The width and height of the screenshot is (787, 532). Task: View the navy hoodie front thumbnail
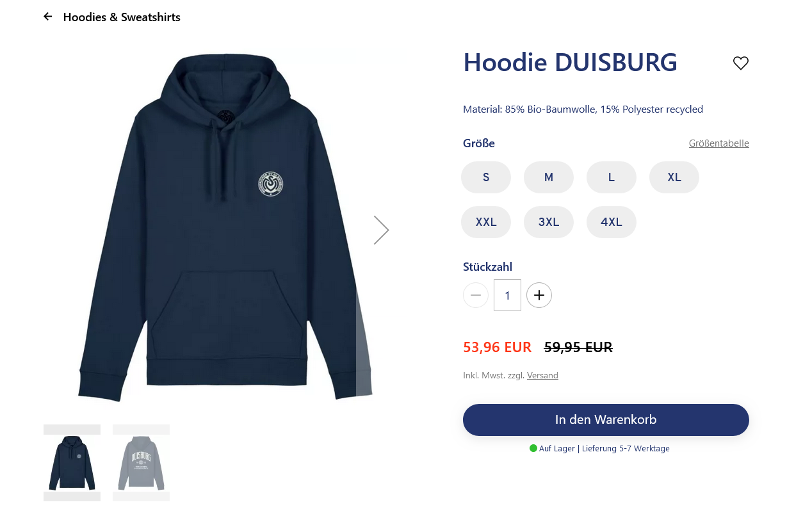click(x=72, y=463)
